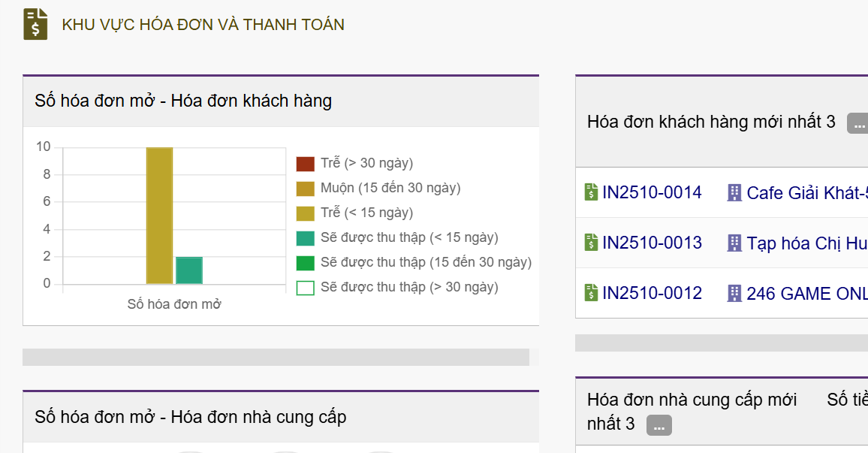Expand the '...' badge for latest supplier invoices
Image resolution: width=868 pixels, height=453 pixels.
pos(659,425)
